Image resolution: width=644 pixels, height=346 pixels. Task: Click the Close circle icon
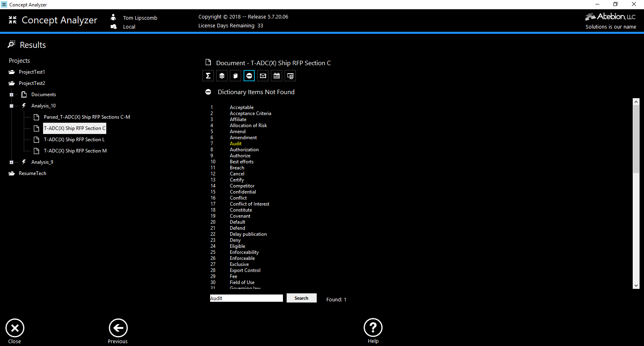click(15, 328)
